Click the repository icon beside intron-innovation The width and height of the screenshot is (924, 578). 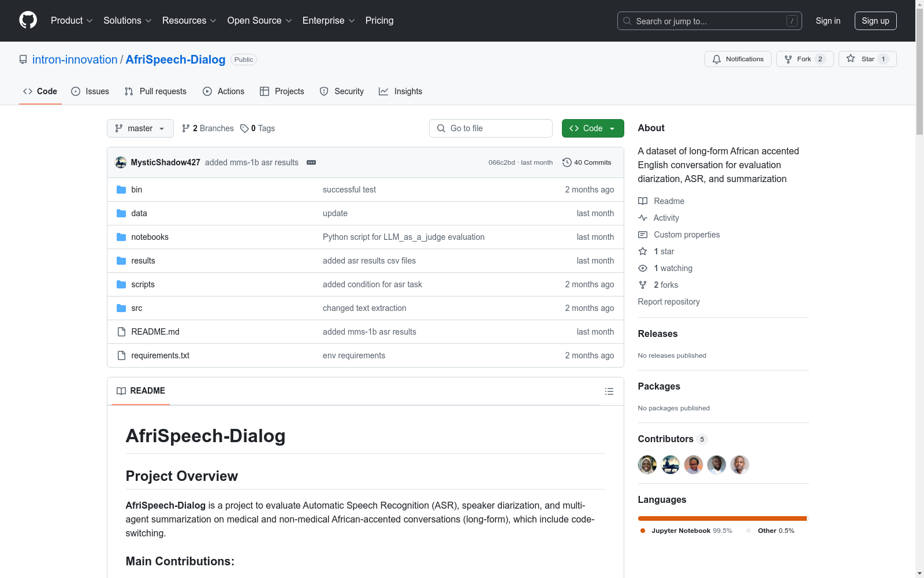coord(23,60)
